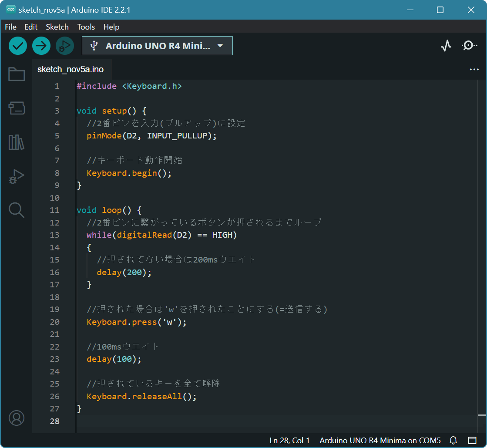Screen dimensions: 487x448
Task: Click the Upload arrow button
Action: point(41,46)
